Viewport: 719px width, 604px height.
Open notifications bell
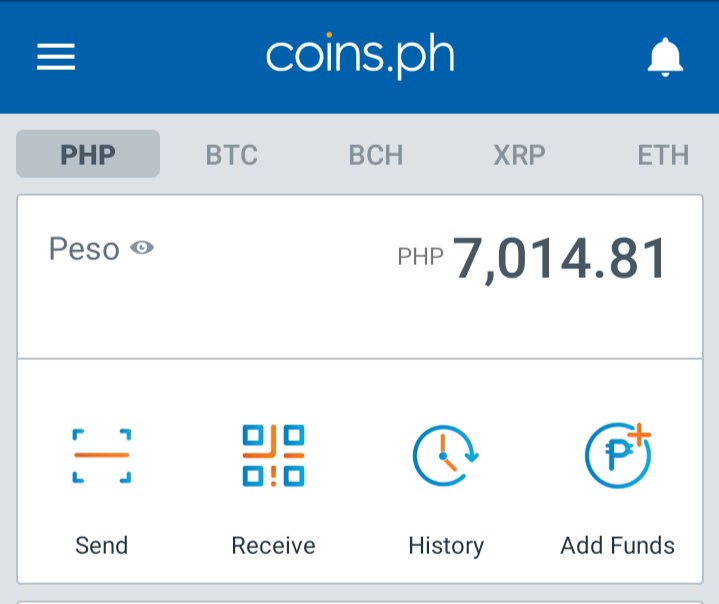pyautogui.click(x=665, y=57)
